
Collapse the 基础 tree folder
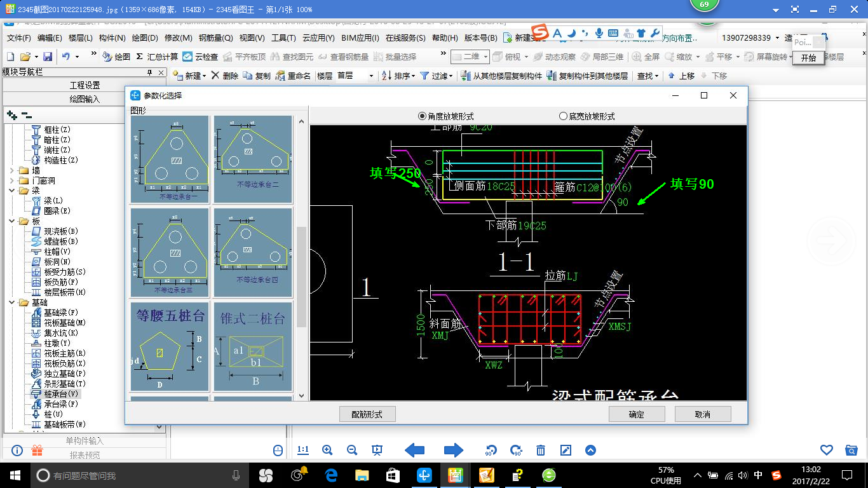tap(12, 302)
